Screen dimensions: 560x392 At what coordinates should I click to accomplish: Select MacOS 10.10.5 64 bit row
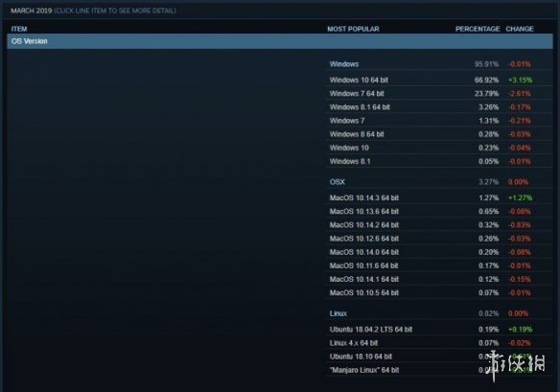(x=439, y=292)
